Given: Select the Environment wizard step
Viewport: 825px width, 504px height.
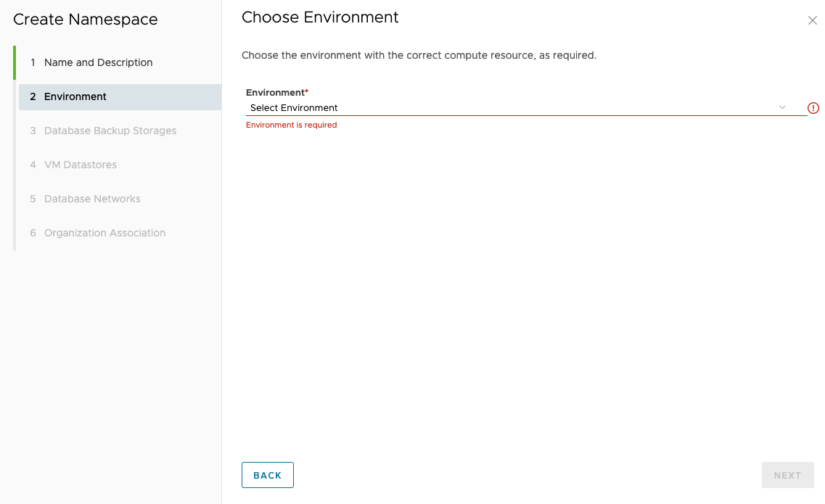Looking at the screenshot, I should tap(120, 96).
